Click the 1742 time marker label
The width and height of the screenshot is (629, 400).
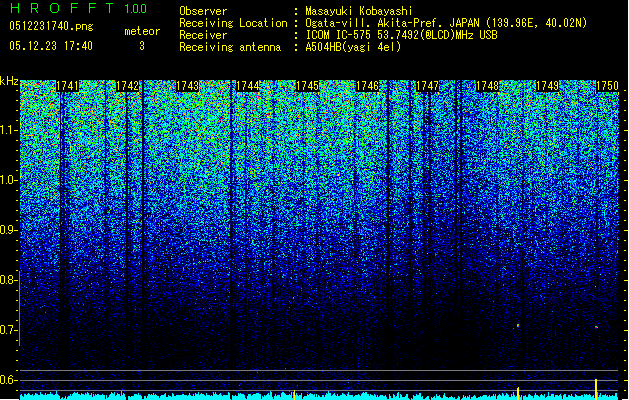point(127,86)
